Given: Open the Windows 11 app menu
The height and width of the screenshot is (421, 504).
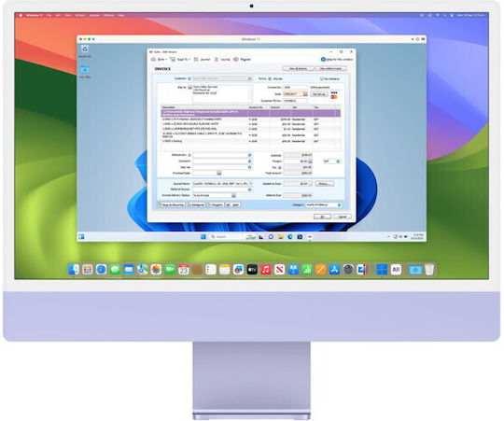Looking at the screenshot, I should (35, 15).
